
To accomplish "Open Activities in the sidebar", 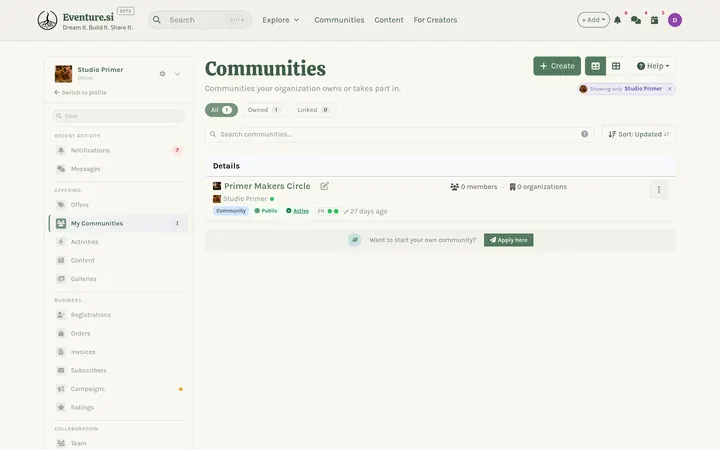I will coord(118,242).
